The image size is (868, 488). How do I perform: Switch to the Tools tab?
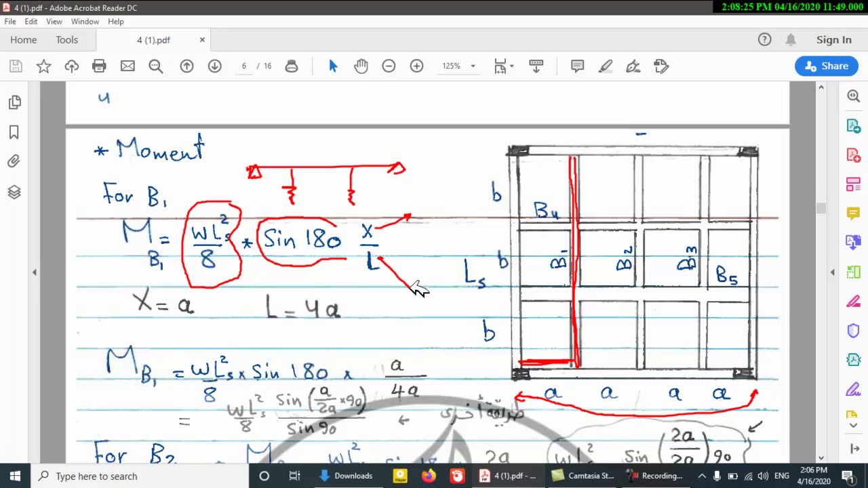(67, 40)
